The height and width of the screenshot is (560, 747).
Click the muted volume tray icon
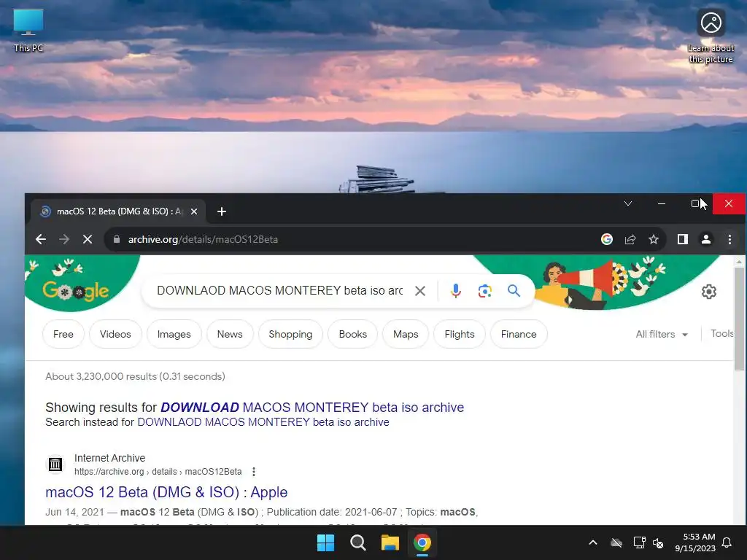[x=658, y=542]
